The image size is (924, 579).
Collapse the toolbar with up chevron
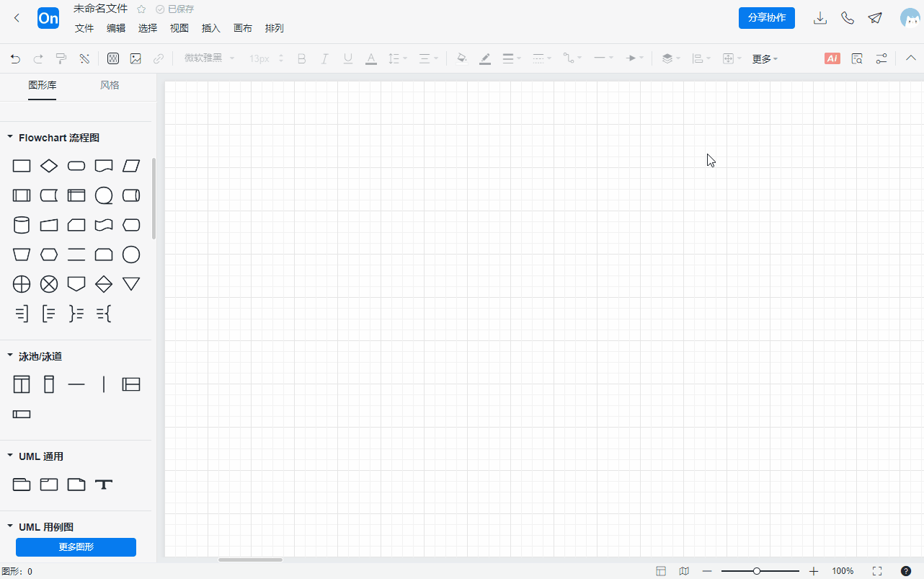[x=911, y=58]
